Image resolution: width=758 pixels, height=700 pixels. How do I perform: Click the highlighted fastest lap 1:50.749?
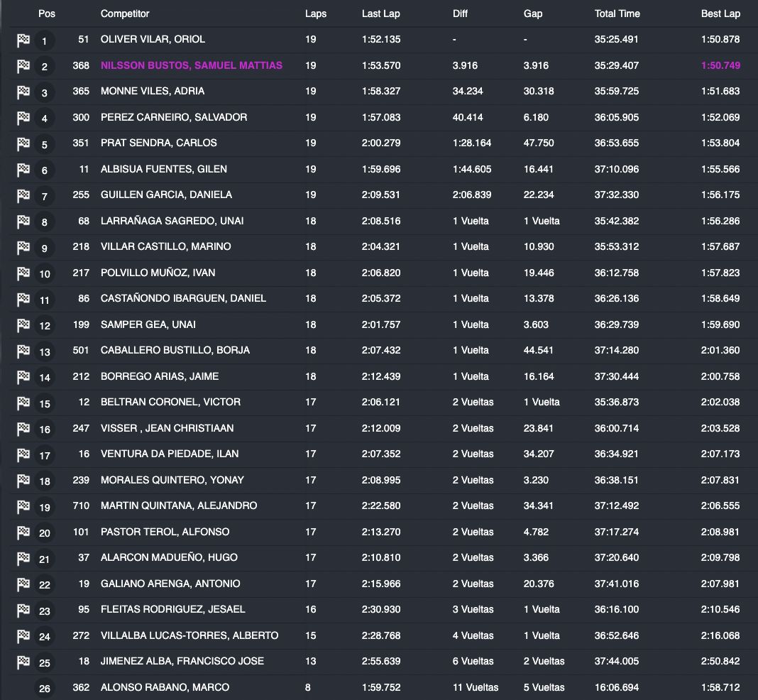click(720, 65)
